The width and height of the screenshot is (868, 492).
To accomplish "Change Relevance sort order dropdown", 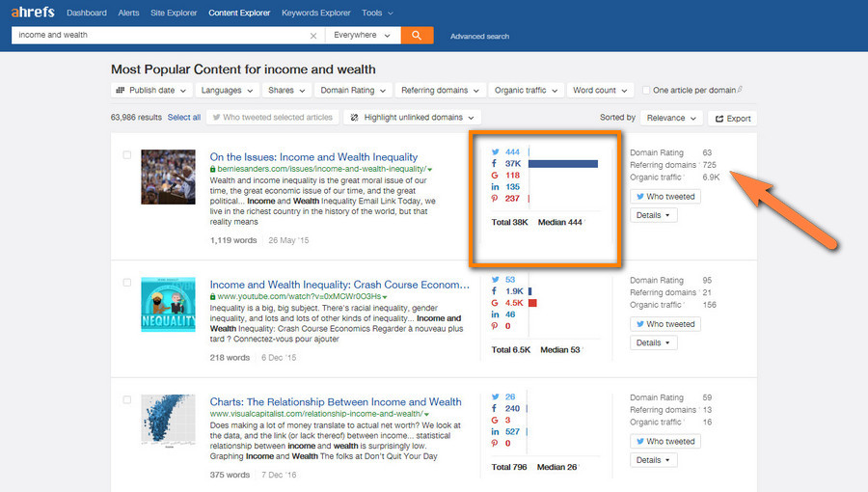I will [x=671, y=118].
